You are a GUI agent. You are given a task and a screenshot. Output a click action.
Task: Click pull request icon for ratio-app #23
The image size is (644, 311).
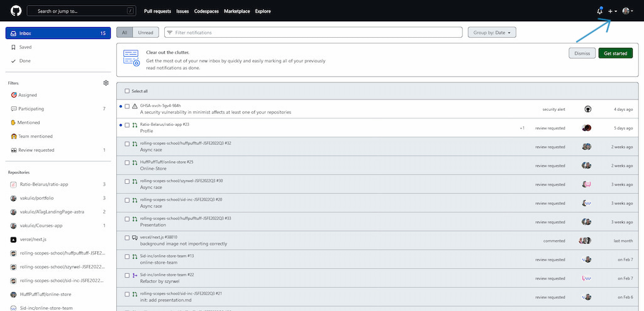click(135, 125)
